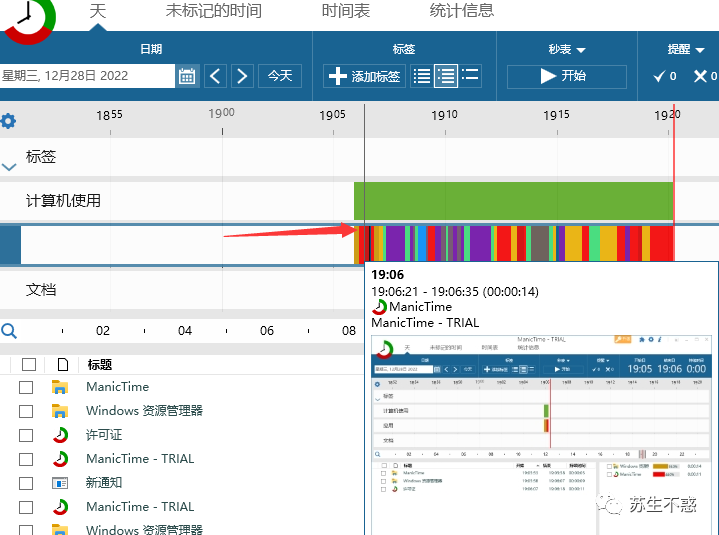
Task: Go to next day arrow
Action: coord(242,76)
